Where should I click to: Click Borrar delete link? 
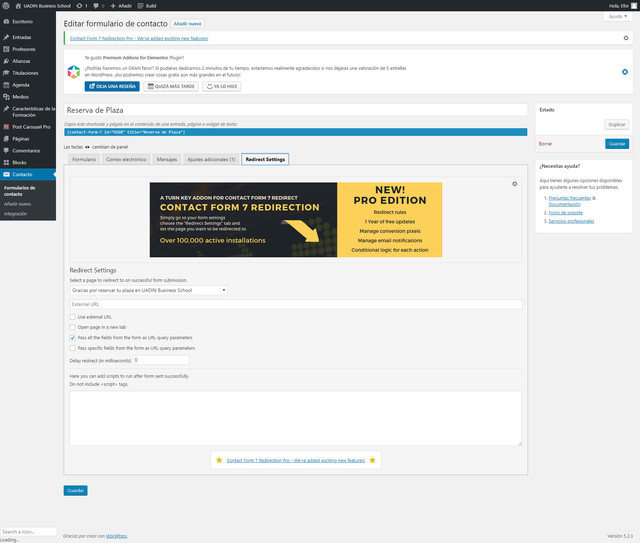point(545,144)
